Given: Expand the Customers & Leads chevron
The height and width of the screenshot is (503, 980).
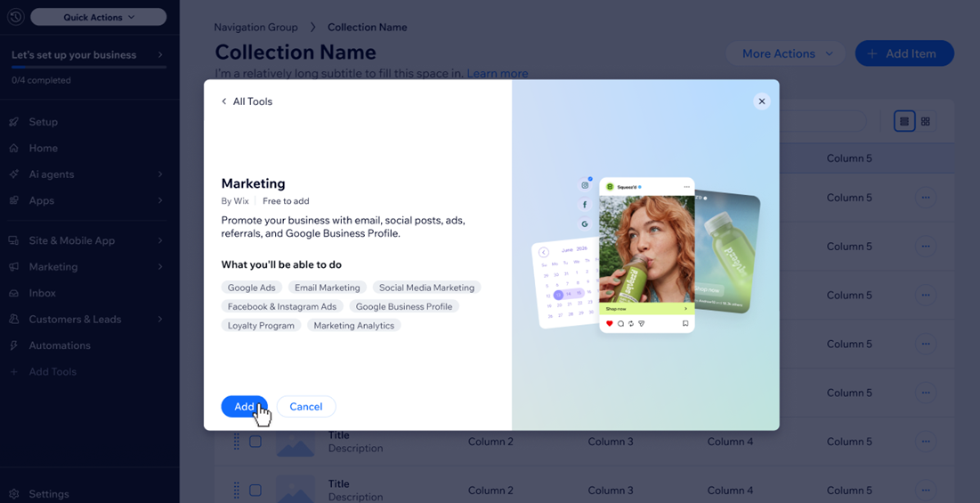Looking at the screenshot, I should [x=160, y=320].
